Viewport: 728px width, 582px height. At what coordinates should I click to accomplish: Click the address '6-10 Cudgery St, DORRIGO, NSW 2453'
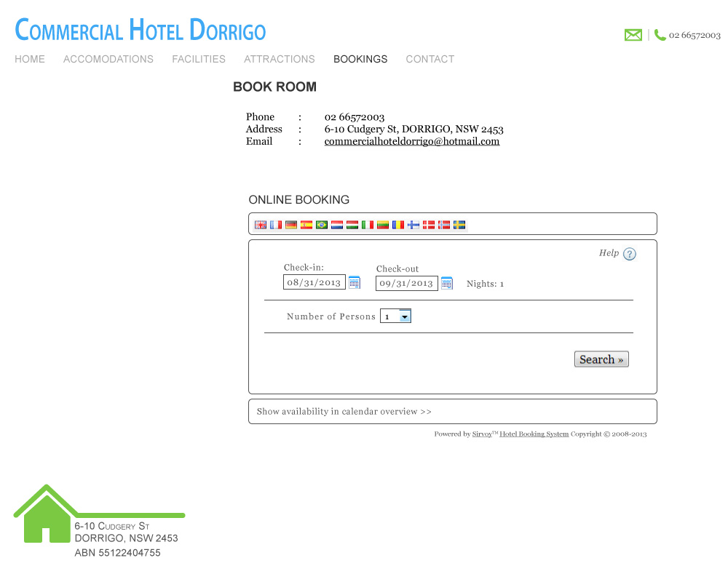[x=414, y=129]
